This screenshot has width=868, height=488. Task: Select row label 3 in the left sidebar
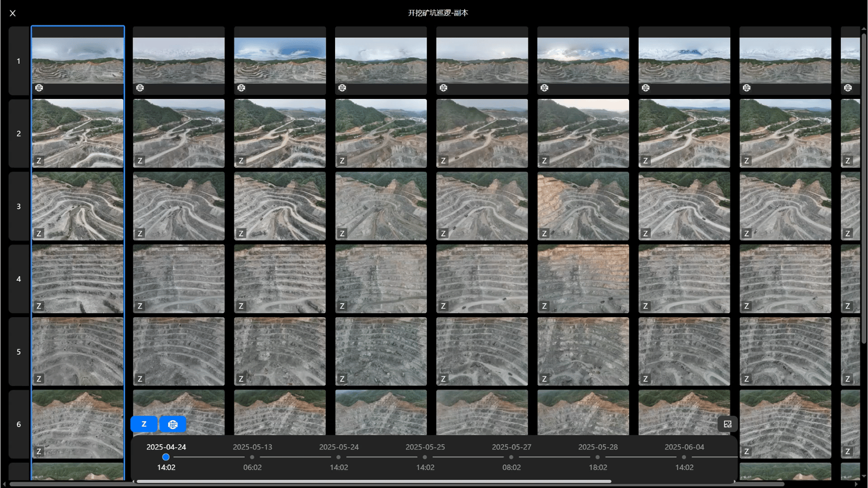pos(19,206)
